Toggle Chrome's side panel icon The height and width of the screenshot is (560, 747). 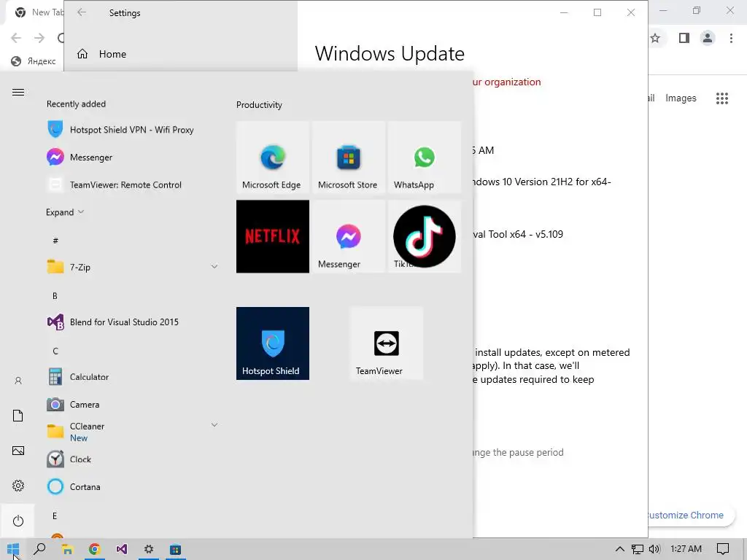point(684,38)
